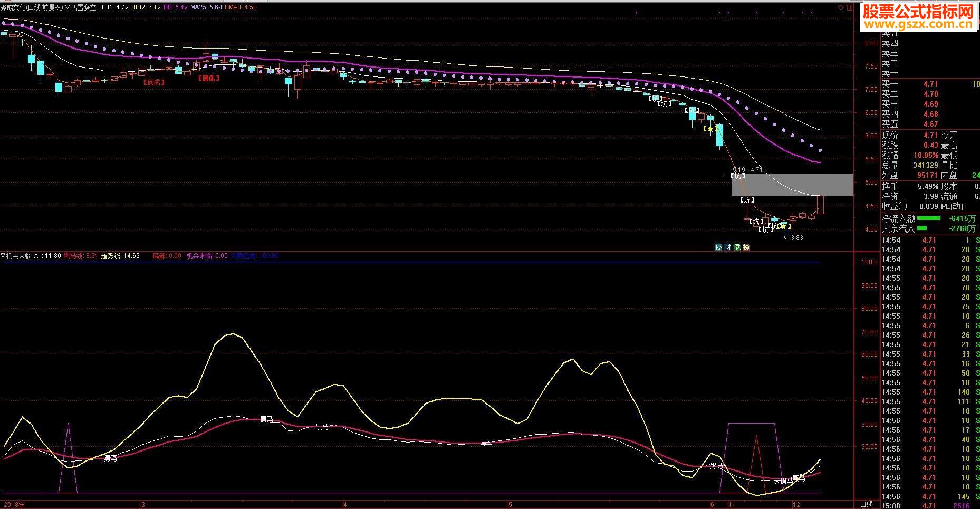Click the gray 5.19 - 4.71 gap rectangle
Screen dimensions: 980x509
792,185
